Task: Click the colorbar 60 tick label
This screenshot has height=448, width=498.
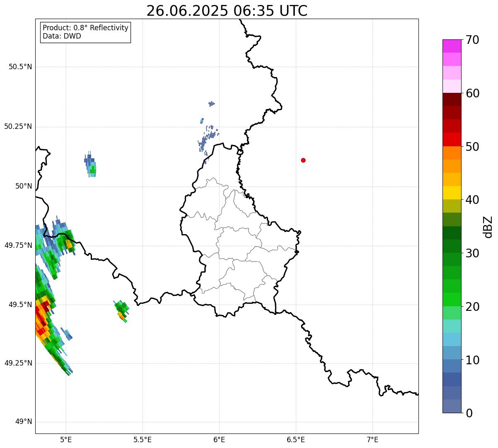Action: [472, 93]
